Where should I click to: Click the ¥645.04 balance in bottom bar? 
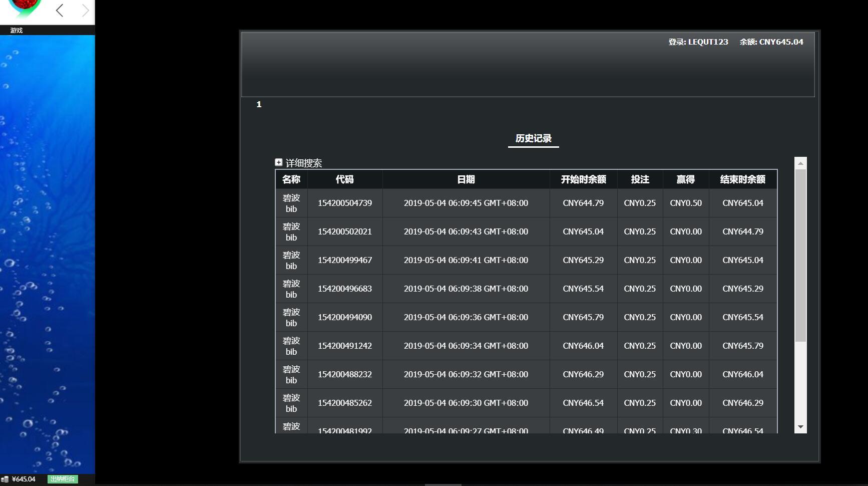pos(24,479)
